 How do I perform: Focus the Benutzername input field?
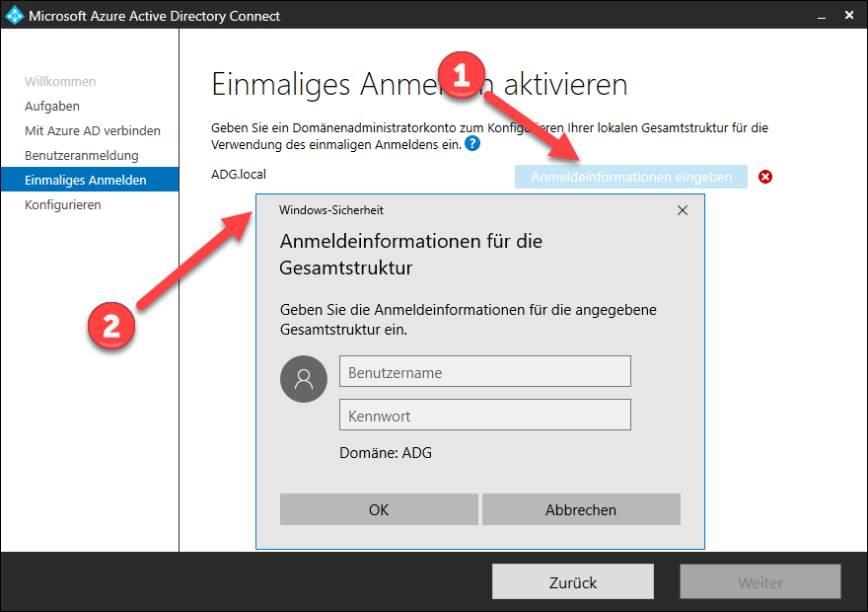[x=485, y=371]
